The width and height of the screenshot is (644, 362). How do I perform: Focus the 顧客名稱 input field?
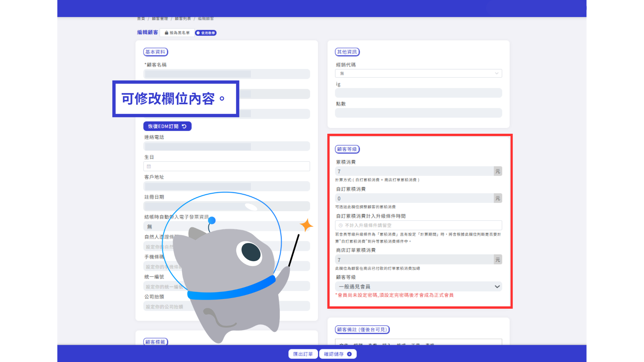[x=227, y=74]
